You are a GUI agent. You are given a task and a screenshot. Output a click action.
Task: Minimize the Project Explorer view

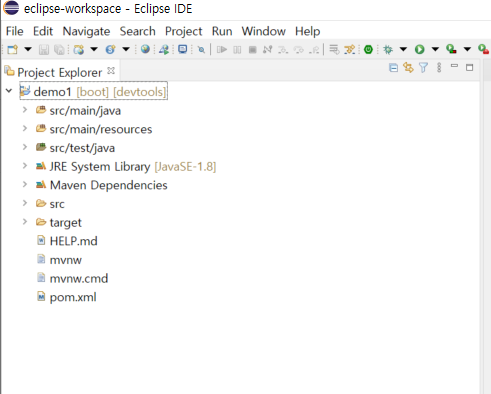[454, 66]
